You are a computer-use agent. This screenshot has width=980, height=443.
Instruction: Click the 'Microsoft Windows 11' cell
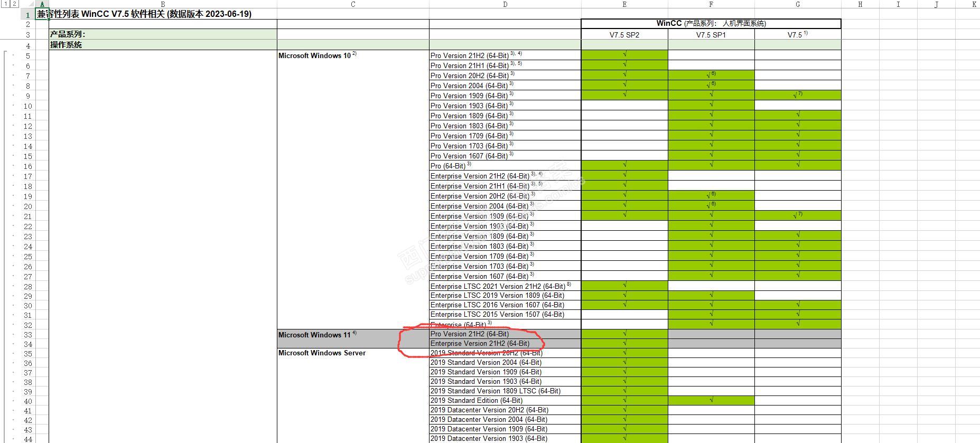[x=353, y=334]
